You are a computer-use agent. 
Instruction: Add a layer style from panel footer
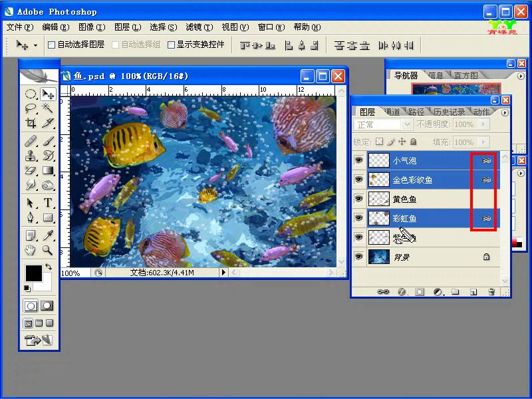click(402, 292)
